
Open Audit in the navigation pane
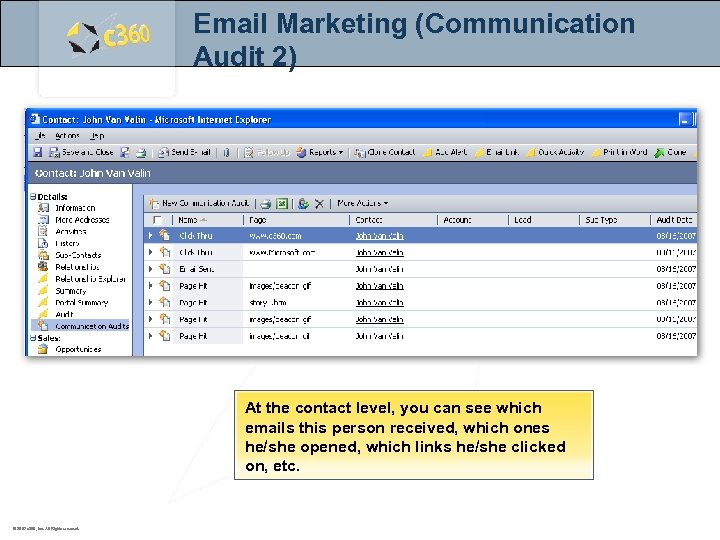(x=64, y=314)
